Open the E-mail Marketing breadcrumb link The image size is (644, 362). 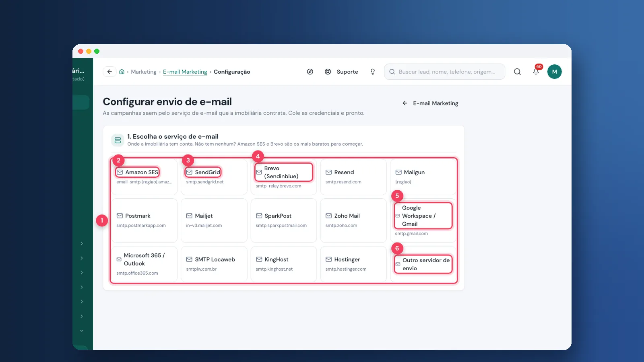185,72
